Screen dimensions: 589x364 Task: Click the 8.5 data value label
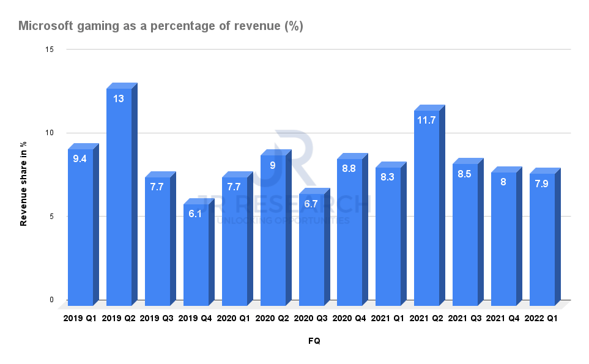(465, 174)
